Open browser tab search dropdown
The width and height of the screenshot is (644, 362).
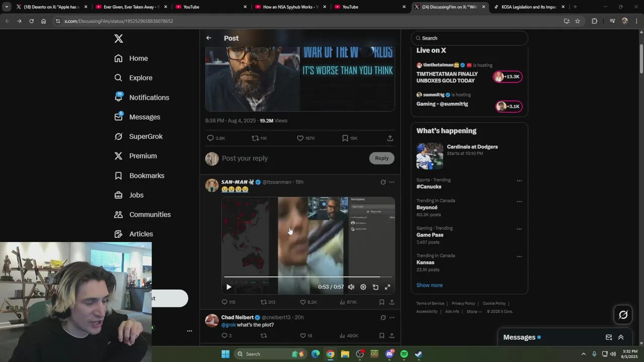[x=7, y=7]
